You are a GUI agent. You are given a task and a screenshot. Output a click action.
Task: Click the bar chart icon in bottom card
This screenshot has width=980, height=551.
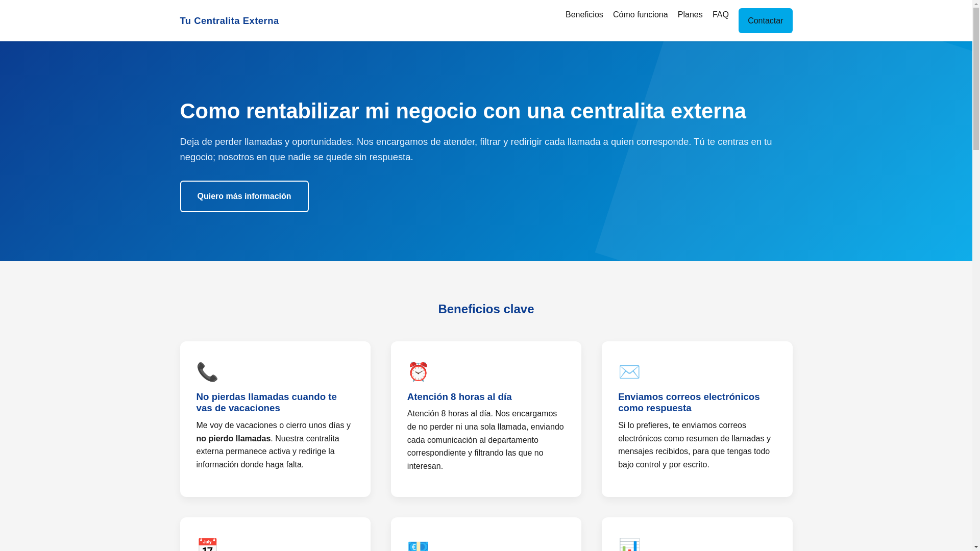point(629,544)
